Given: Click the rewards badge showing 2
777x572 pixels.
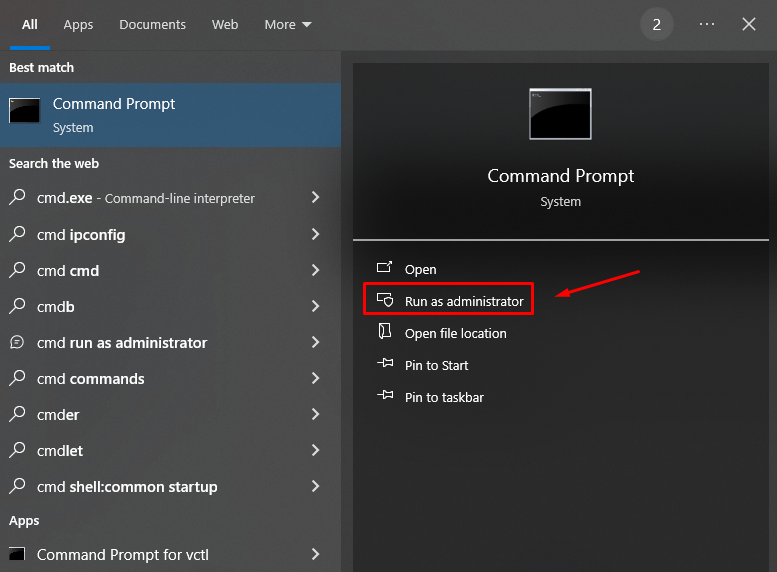Looking at the screenshot, I should click(x=656, y=24).
